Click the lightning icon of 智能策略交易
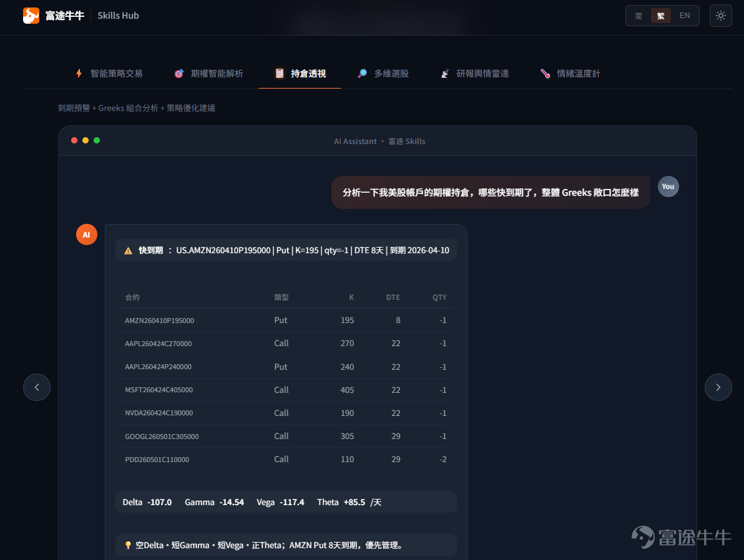This screenshot has height=560, width=744. [x=79, y=74]
